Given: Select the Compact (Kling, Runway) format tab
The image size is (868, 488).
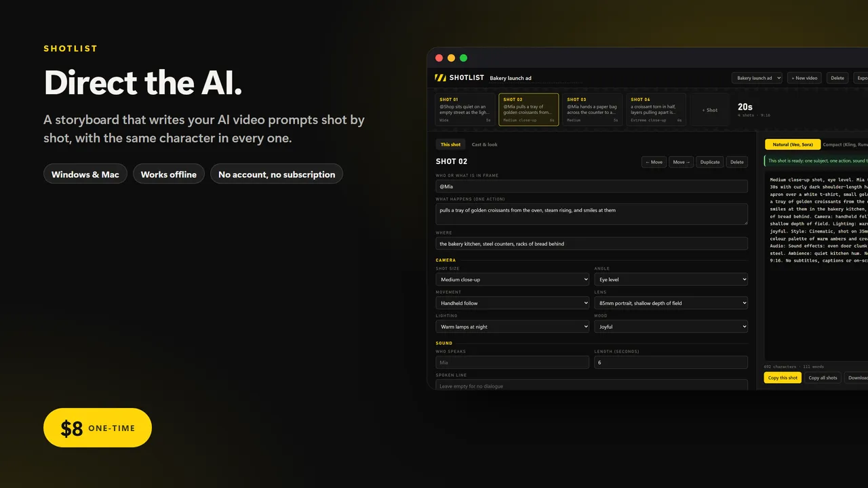Looking at the screenshot, I should [x=845, y=144].
